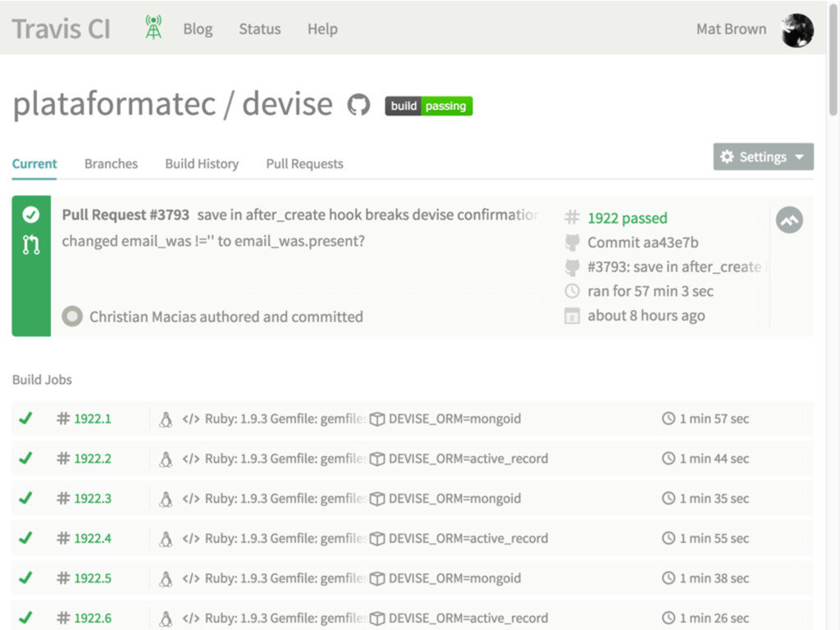
Task: Open build job 1922.1
Action: 93,418
